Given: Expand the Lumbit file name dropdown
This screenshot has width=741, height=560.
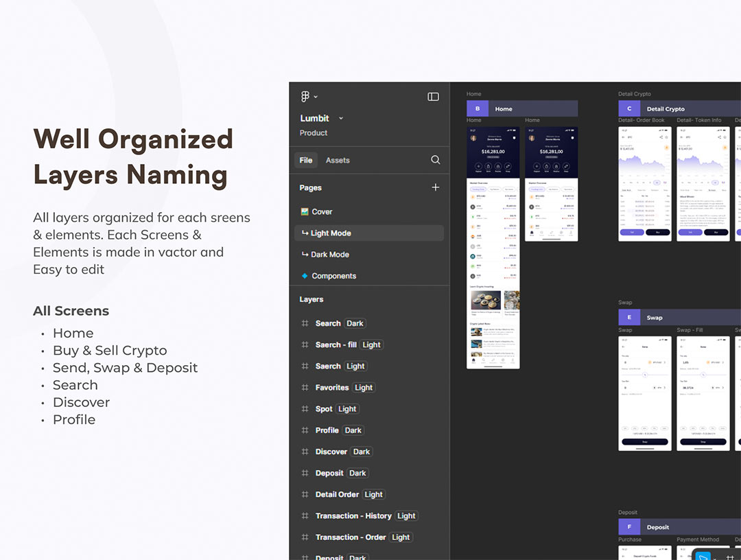Looking at the screenshot, I should (x=341, y=118).
